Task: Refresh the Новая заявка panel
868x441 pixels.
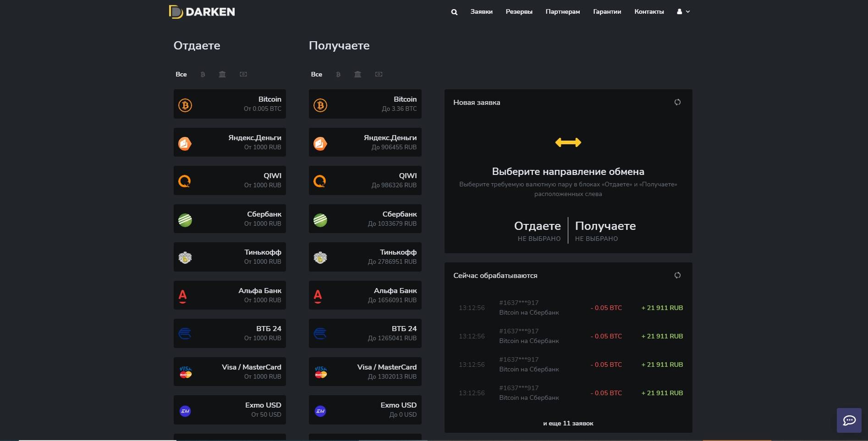Action: click(677, 102)
